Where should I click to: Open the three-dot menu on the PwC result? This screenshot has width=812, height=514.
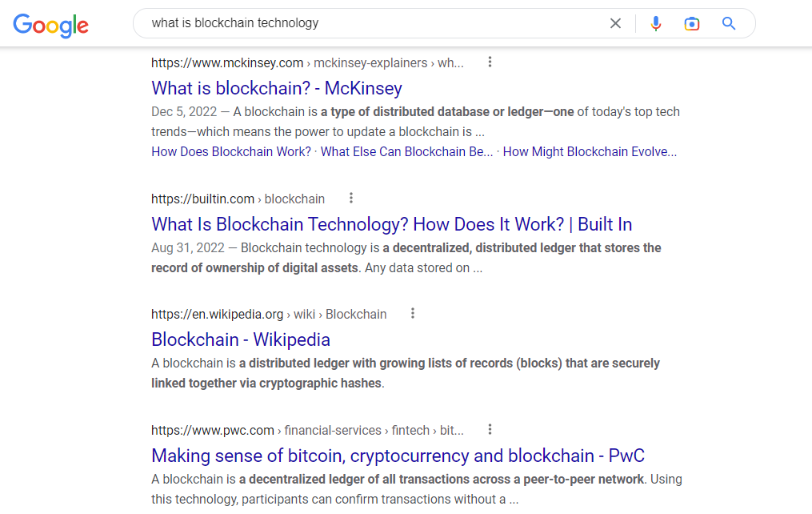[x=490, y=428]
